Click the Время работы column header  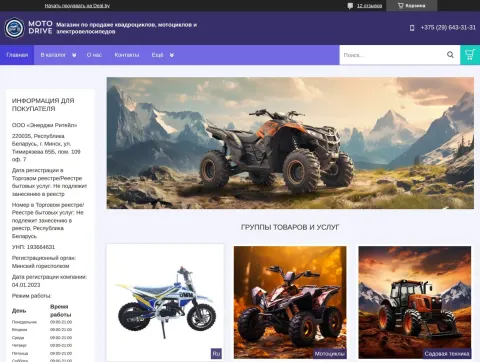(x=60, y=311)
